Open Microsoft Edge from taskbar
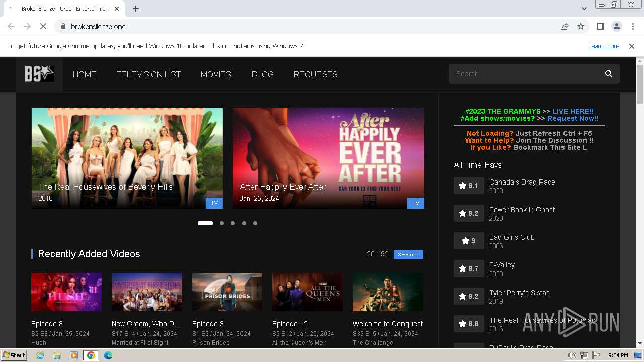The image size is (644, 362). (108, 355)
